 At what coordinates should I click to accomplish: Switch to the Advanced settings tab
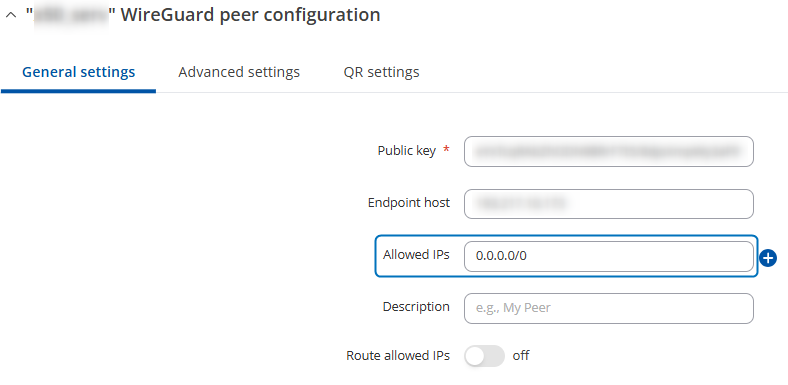click(239, 72)
